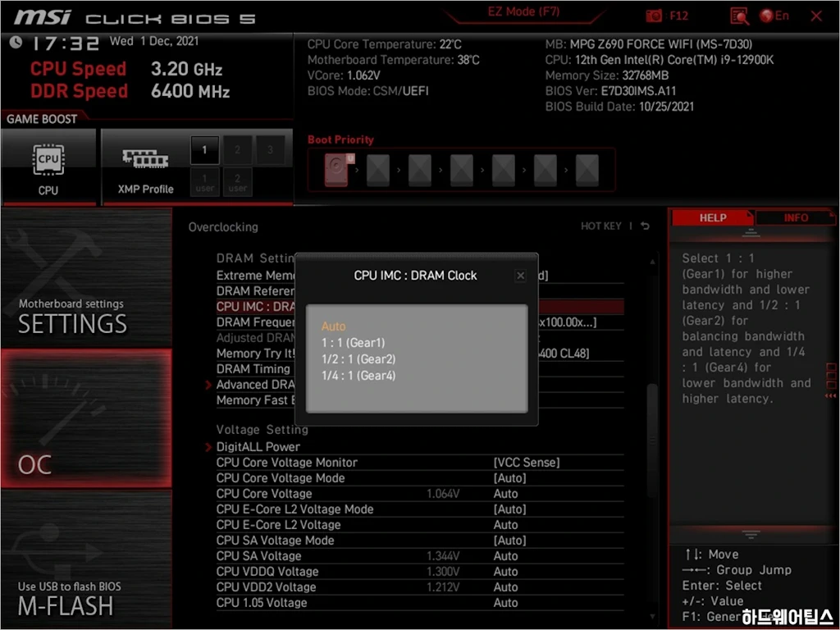Select the first boot priority device icon
840x630 pixels.
click(x=336, y=171)
